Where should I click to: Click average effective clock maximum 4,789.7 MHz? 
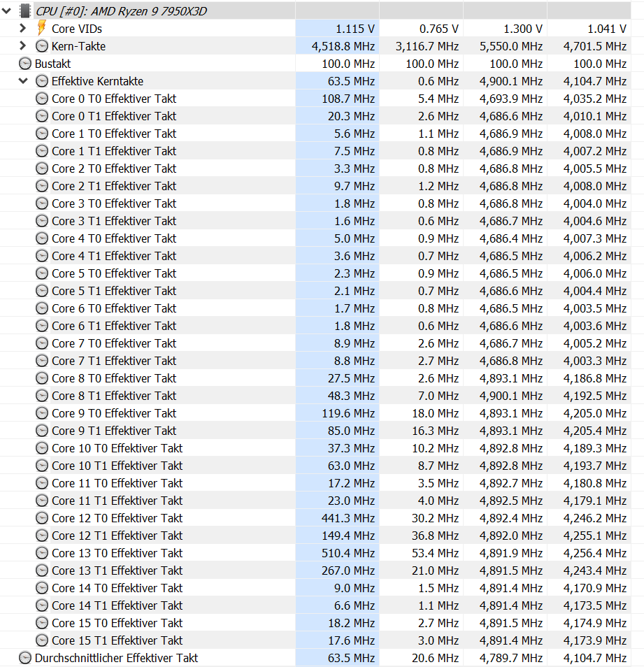click(511, 658)
